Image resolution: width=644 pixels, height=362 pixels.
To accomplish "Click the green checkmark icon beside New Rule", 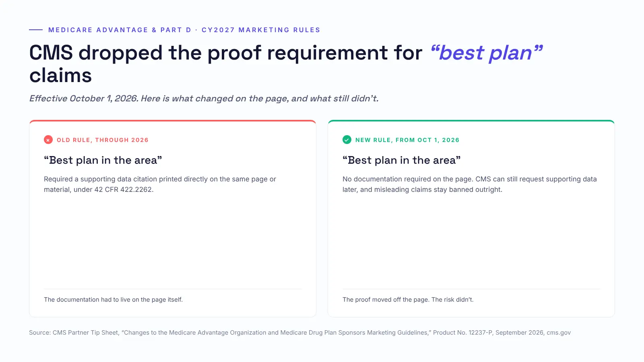I will point(347,140).
